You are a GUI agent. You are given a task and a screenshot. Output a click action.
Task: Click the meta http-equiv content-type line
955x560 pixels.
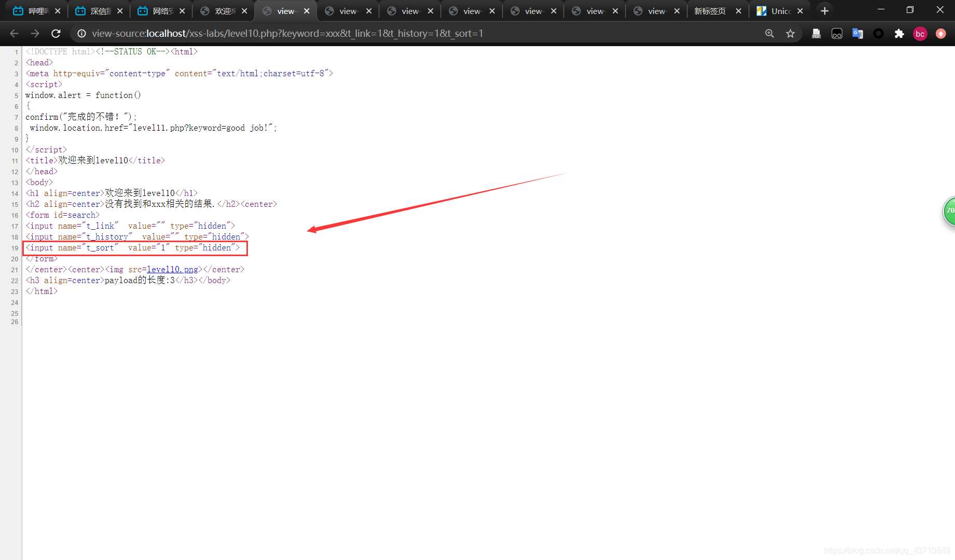click(x=179, y=74)
